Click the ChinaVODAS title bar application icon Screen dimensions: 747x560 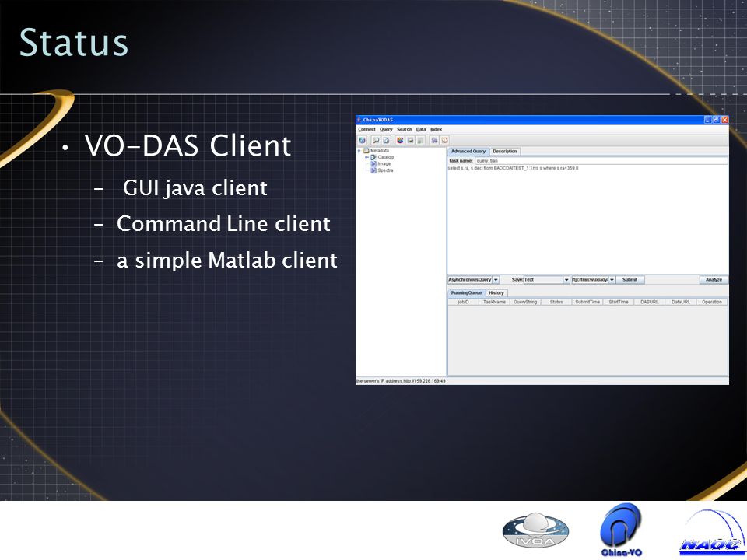(x=359, y=120)
